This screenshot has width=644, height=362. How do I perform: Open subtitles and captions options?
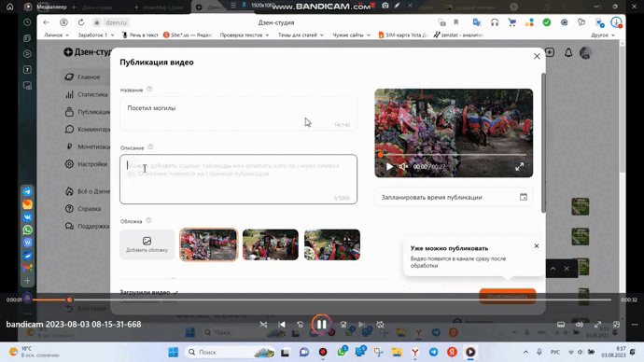pos(561,325)
